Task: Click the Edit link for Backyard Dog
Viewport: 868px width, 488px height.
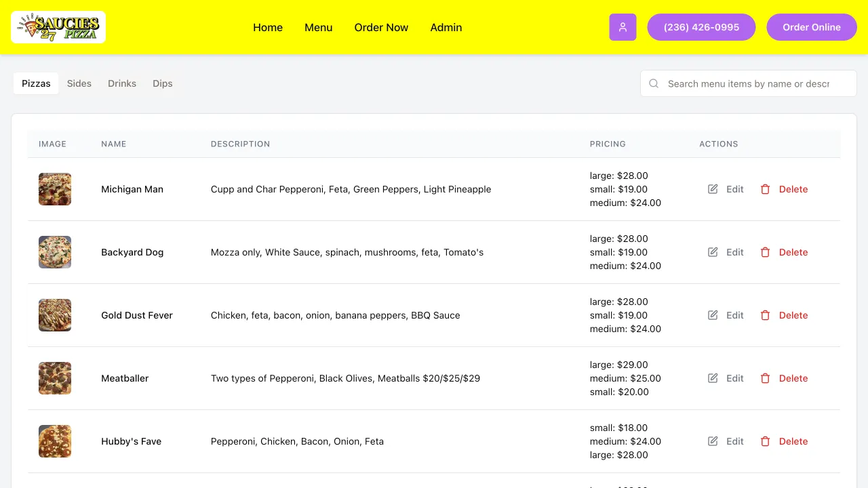Action: tap(734, 252)
